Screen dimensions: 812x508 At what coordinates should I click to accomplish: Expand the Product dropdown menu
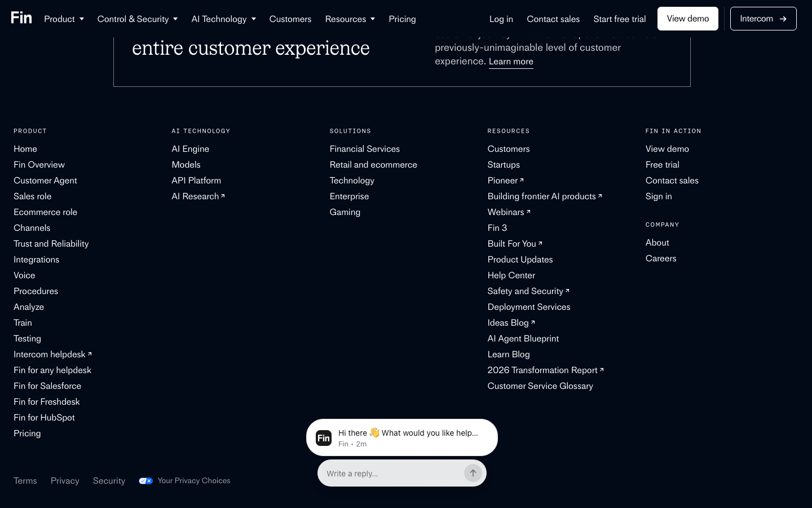(x=64, y=19)
